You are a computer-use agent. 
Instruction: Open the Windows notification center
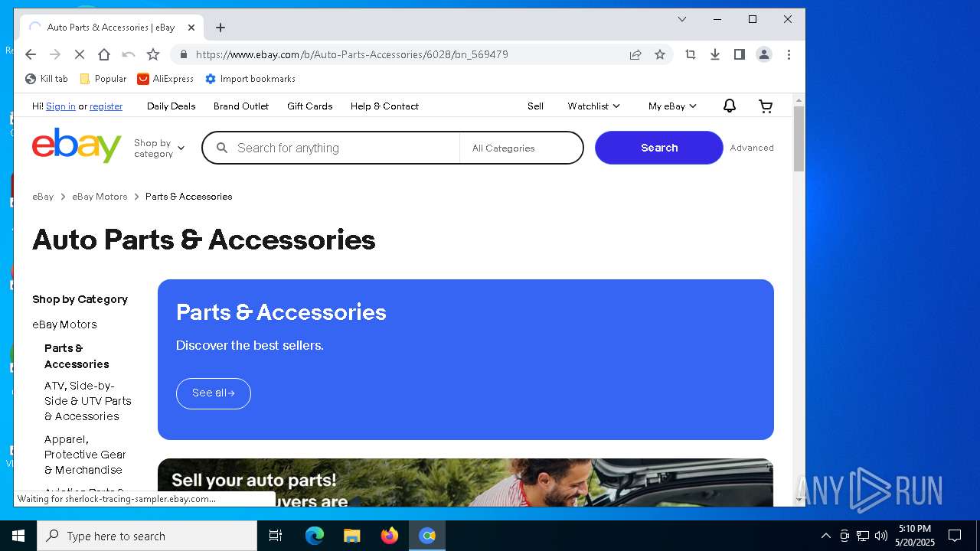955,536
